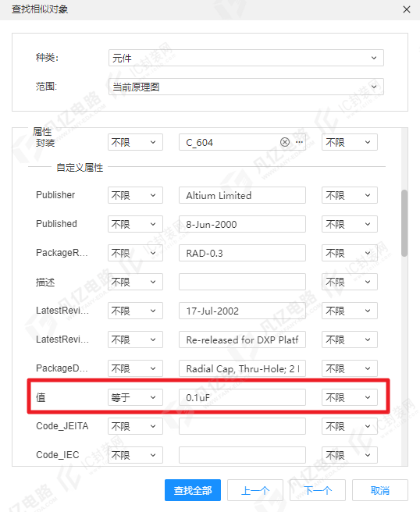
Task: Open the 范围 dropdown showing 当前原理图
Action: (x=246, y=87)
